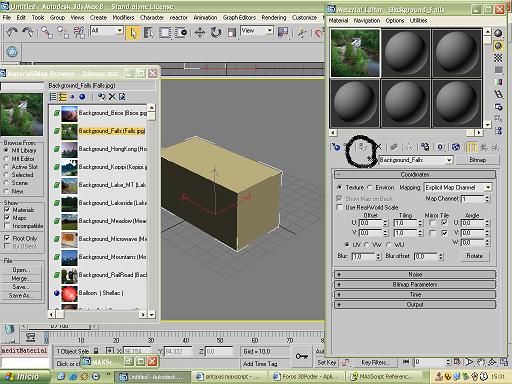Select Background_Meadow in material list
Viewport: 512px width, 384px height.
(x=104, y=221)
